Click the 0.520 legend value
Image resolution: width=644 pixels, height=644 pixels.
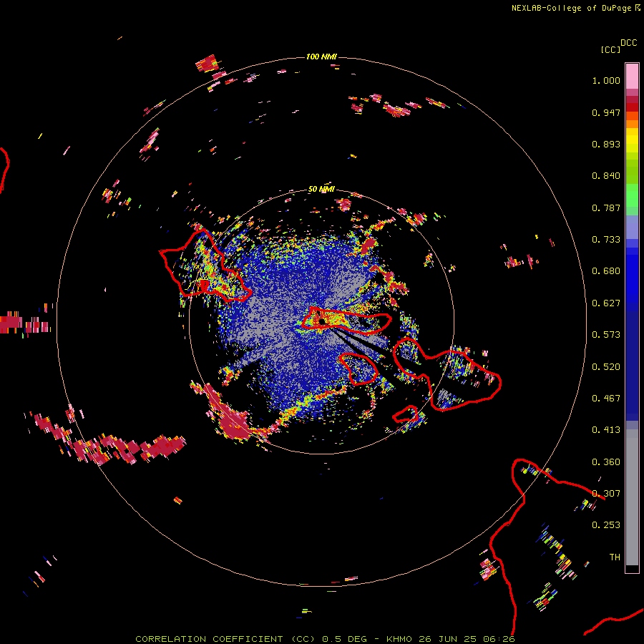606,367
